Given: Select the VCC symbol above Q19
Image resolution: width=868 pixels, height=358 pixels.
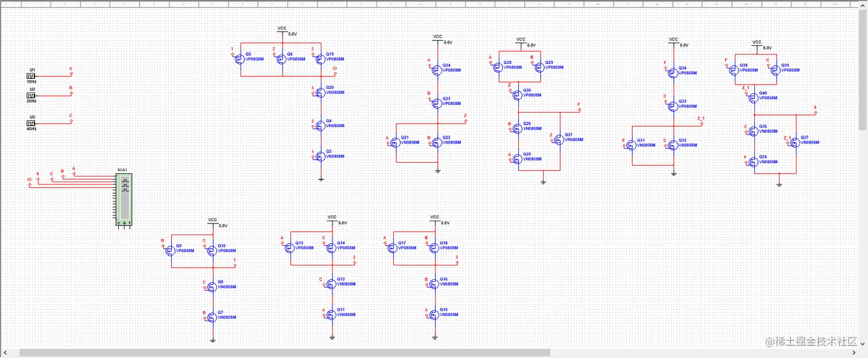Looking at the screenshot, I should [282, 29].
